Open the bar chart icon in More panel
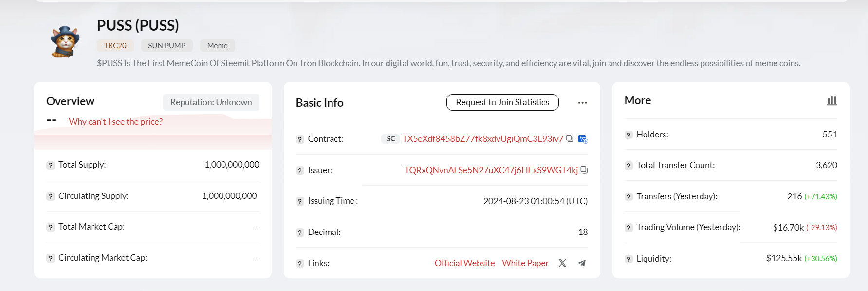Viewport: 868px width, 291px height. 832,100
